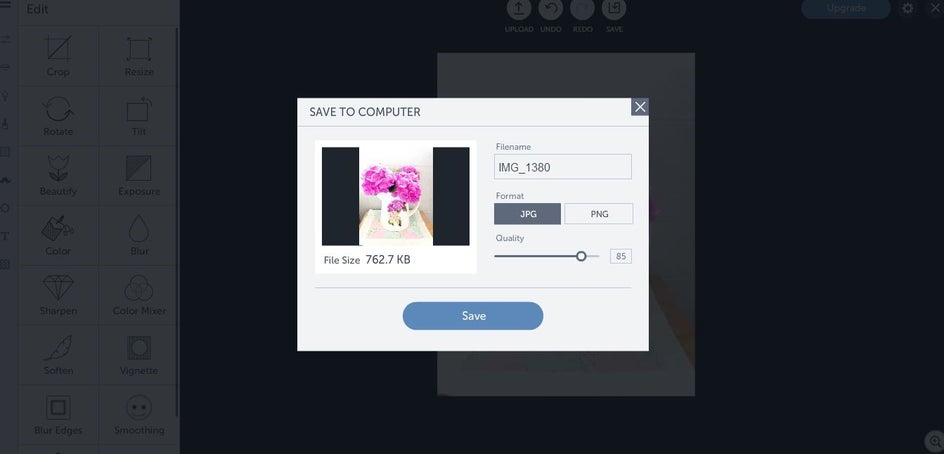Open the settings gear icon

(x=907, y=8)
